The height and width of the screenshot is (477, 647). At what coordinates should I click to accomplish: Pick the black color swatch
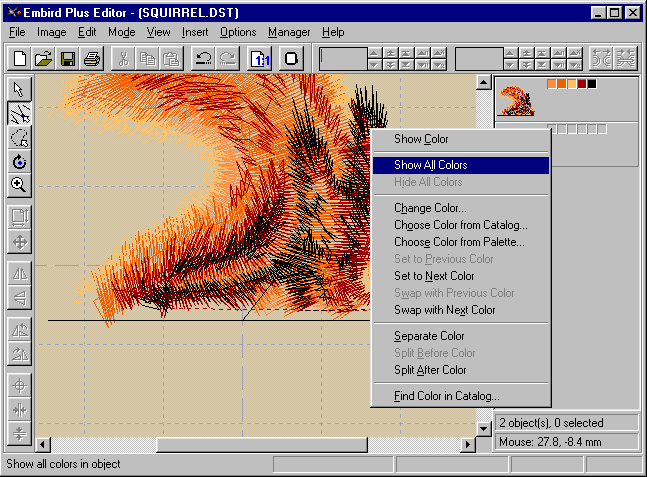point(592,84)
